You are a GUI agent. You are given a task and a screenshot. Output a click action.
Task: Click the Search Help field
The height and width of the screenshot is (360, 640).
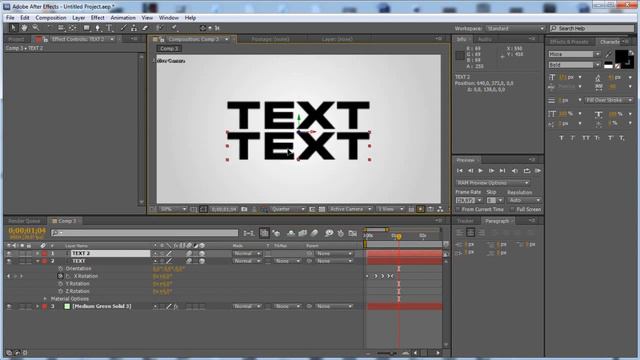point(592,29)
